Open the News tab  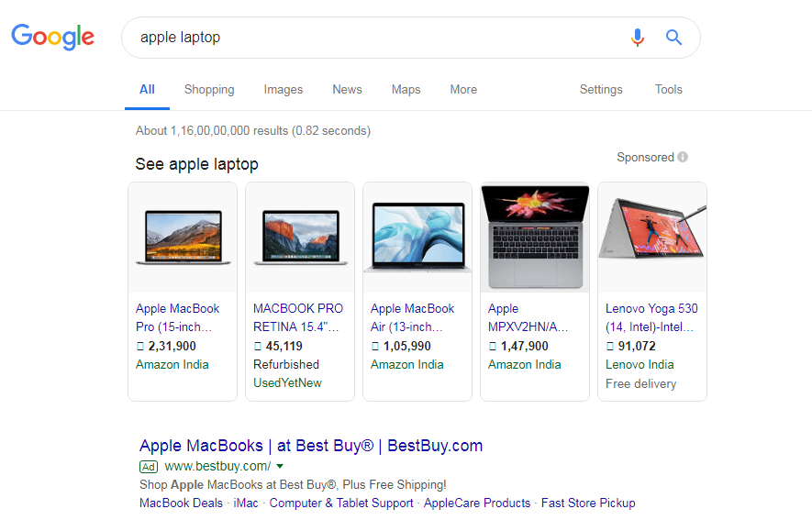pos(347,89)
